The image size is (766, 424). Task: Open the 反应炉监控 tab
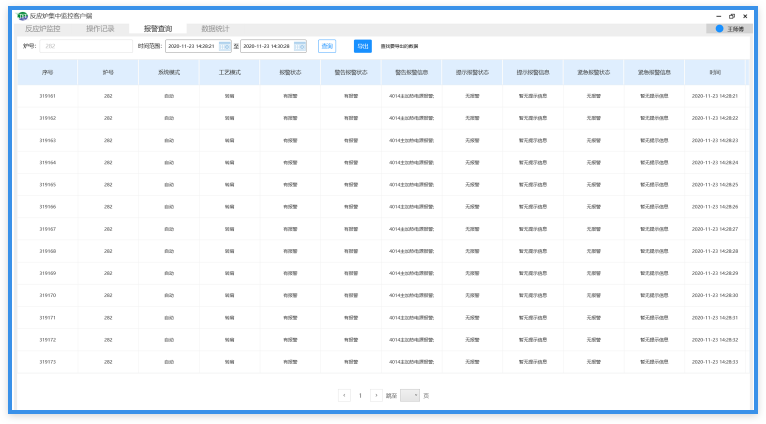pyautogui.click(x=43, y=29)
